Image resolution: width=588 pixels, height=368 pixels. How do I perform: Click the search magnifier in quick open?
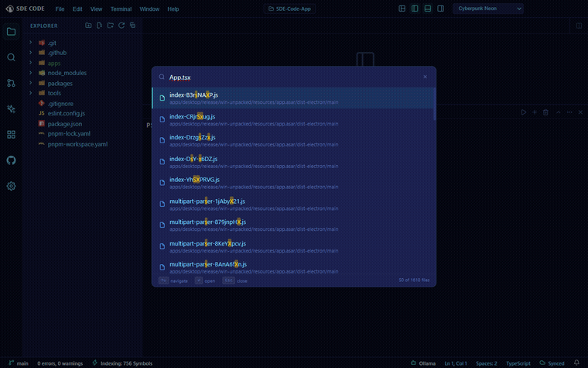[162, 77]
